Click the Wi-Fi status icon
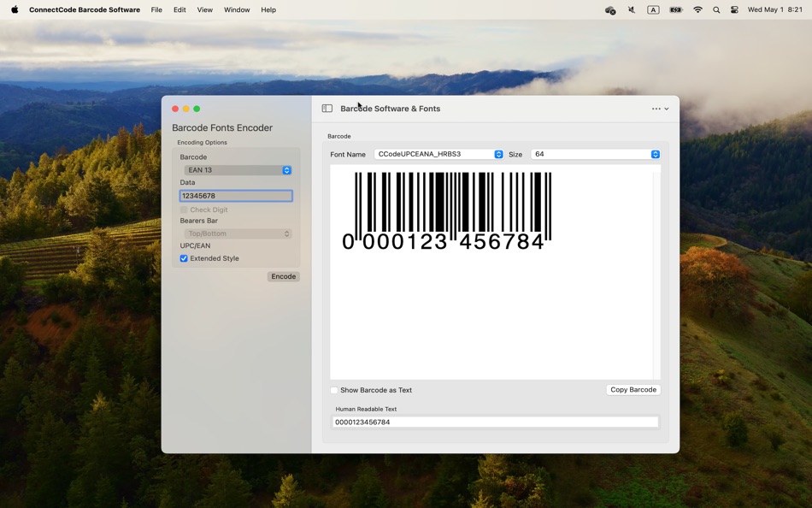The height and width of the screenshot is (508, 812). point(697,10)
